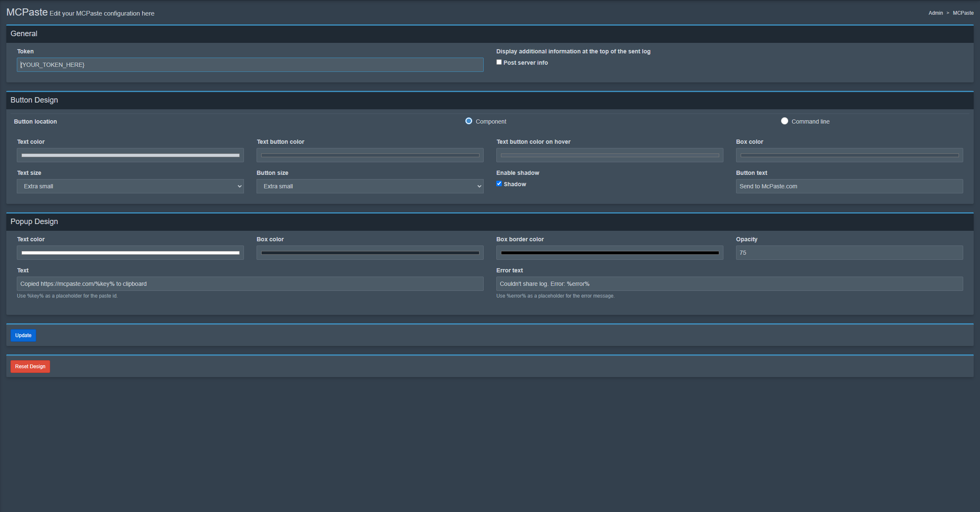
Task: Click the MCPaste breadcrumb link
Action: pyautogui.click(x=963, y=13)
